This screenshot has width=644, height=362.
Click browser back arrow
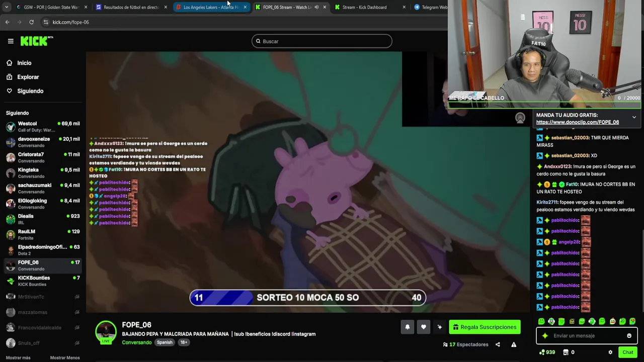tap(7, 22)
